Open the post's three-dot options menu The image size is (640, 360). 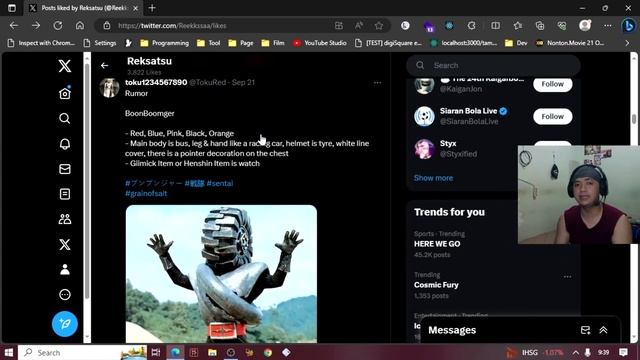coord(378,83)
